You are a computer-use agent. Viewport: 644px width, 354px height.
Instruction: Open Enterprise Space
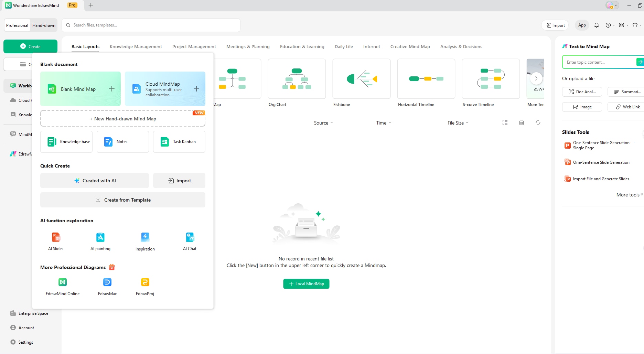point(29,313)
